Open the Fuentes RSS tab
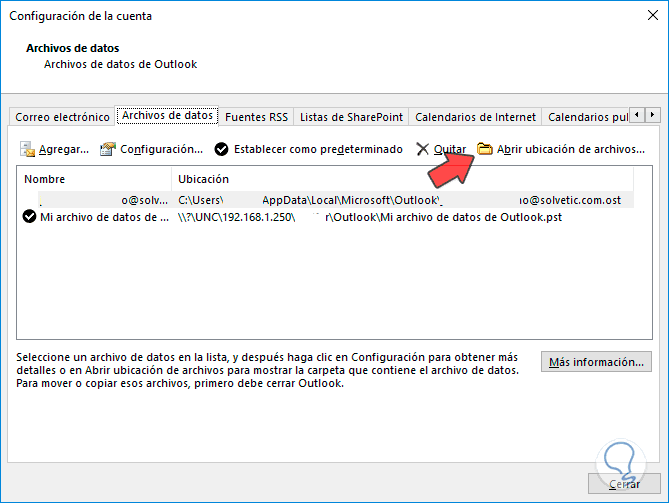Image resolution: width=669 pixels, height=503 pixels. click(x=256, y=117)
